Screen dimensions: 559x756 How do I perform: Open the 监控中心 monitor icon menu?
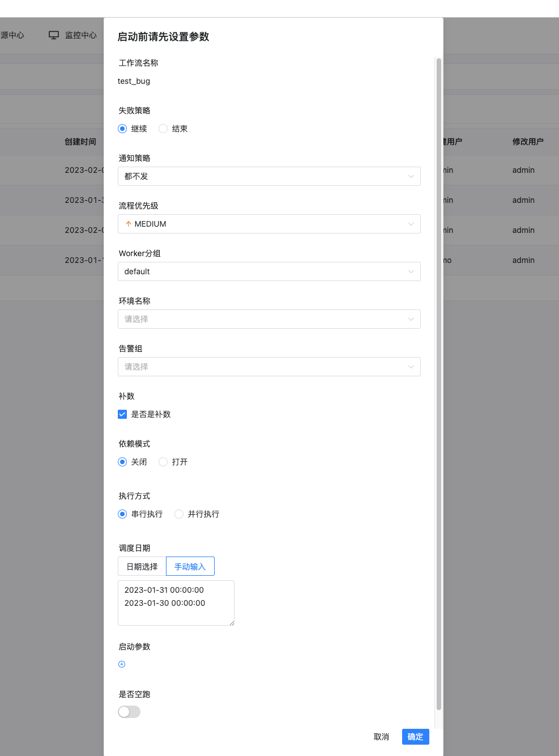point(54,35)
